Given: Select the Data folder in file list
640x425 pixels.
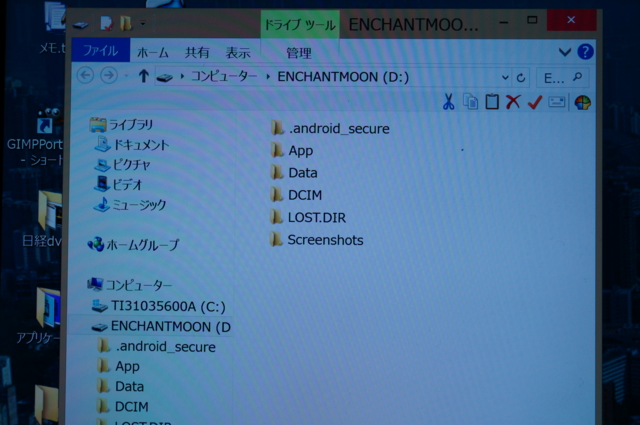Looking at the screenshot, I should pyautogui.click(x=293, y=173).
